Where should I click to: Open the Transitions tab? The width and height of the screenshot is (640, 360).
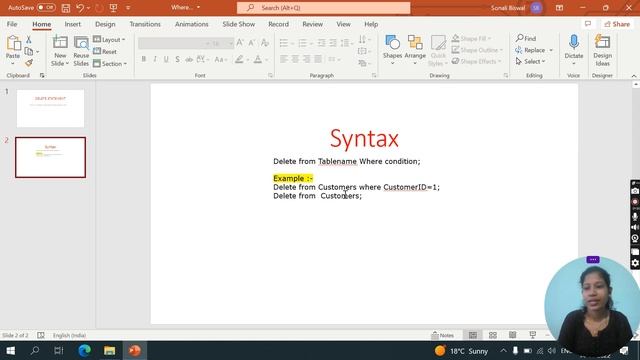pos(145,24)
